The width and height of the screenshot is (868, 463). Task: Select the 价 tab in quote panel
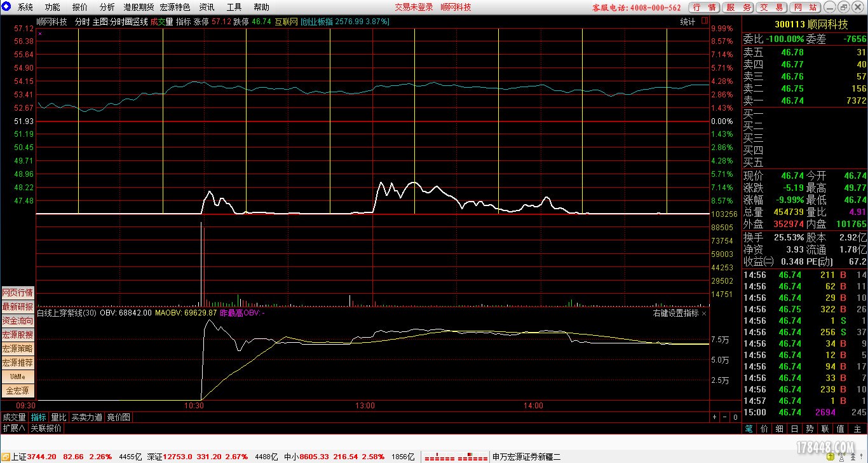pyautogui.click(x=764, y=429)
